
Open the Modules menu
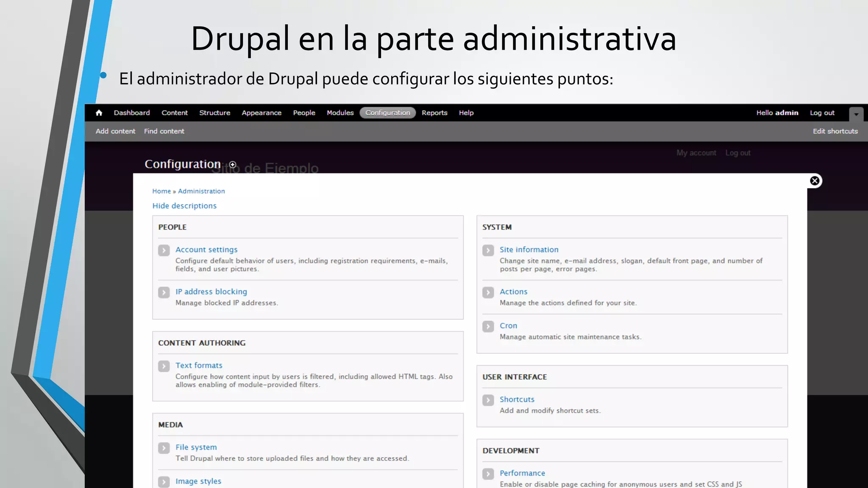tap(340, 113)
